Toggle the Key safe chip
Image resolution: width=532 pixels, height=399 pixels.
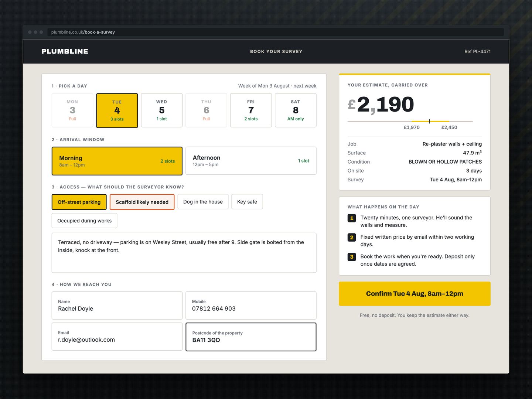tap(247, 202)
